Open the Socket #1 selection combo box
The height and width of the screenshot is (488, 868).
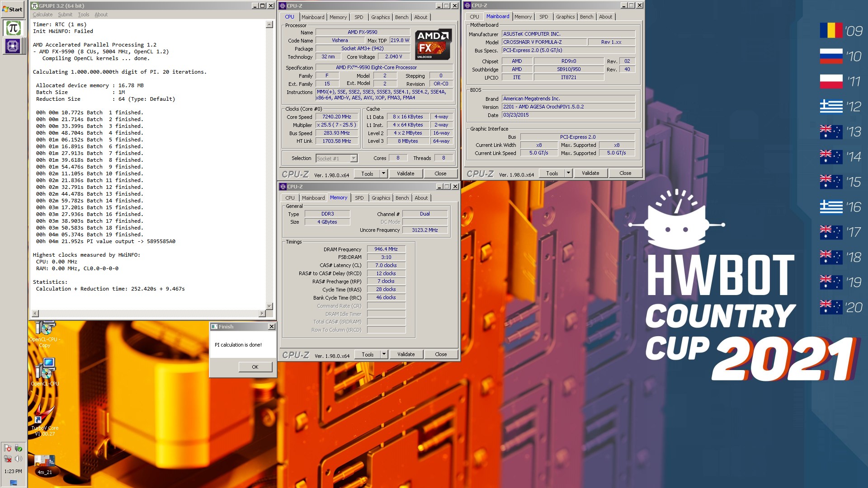pos(336,158)
